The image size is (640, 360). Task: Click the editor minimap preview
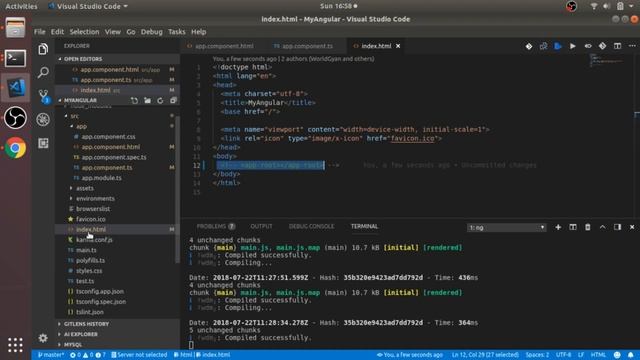[607, 61]
